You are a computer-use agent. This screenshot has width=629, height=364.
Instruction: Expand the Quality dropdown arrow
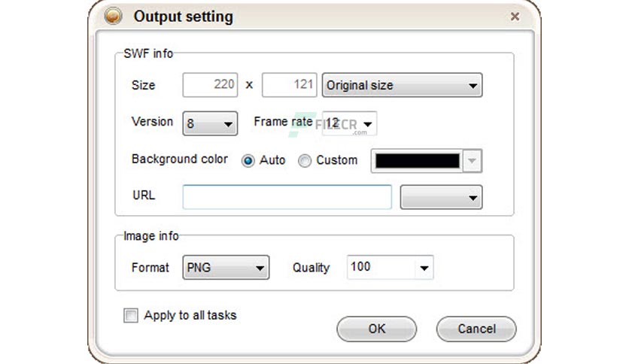click(424, 268)
